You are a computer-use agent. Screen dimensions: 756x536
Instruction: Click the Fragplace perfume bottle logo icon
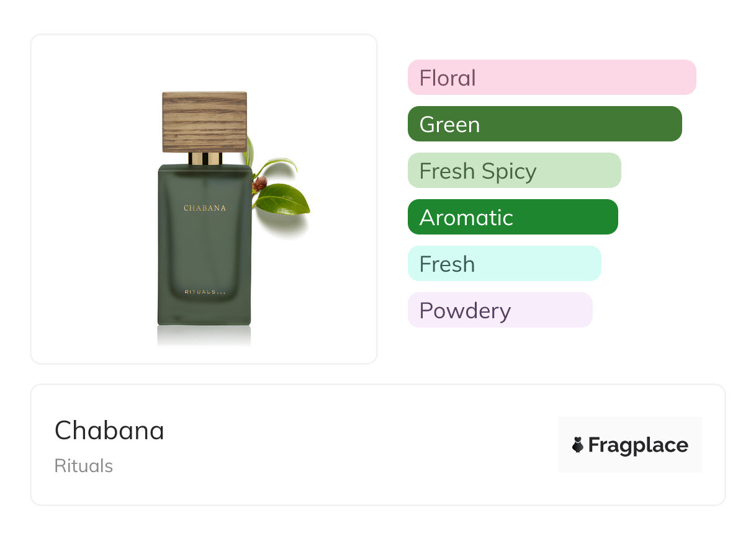[x=578, y=445]
